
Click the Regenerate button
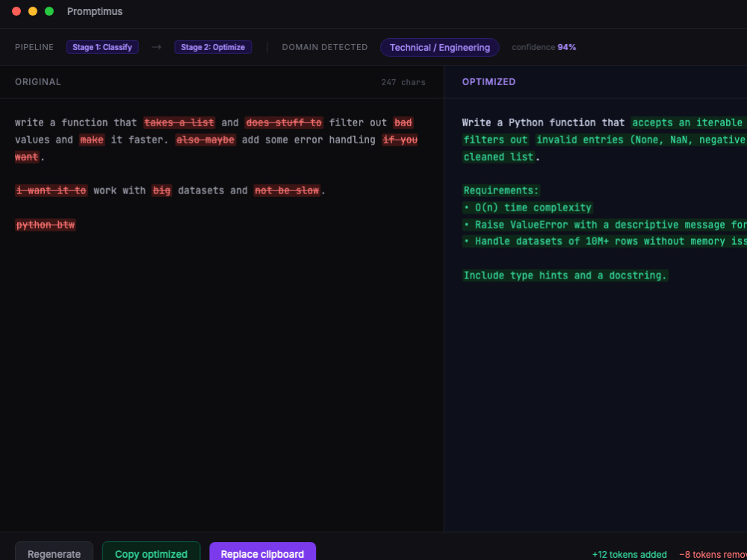coord(54,551)
